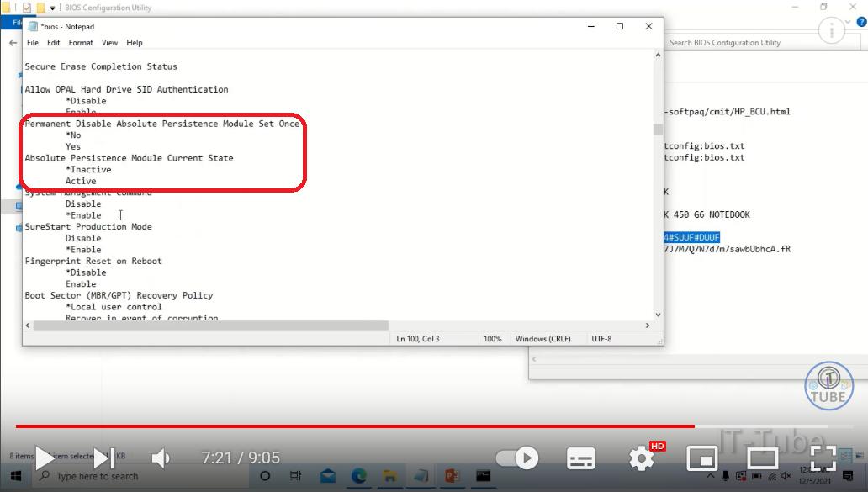Screen dimensions: 868x492
Task: Click 'Windows (CRLF)' status bar entry
Action: pos(543,339)
